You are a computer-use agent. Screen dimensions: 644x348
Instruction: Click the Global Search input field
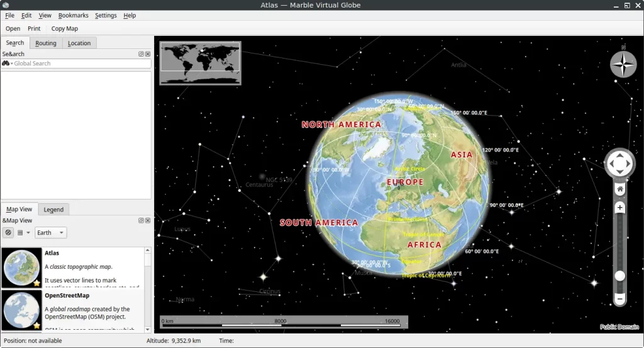point(81,64)
